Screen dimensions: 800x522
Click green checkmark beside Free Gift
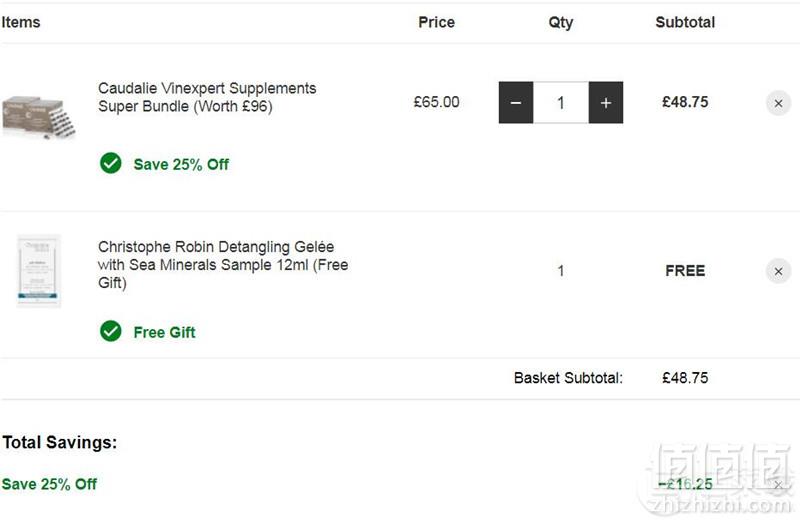click(x=111, y=331)
